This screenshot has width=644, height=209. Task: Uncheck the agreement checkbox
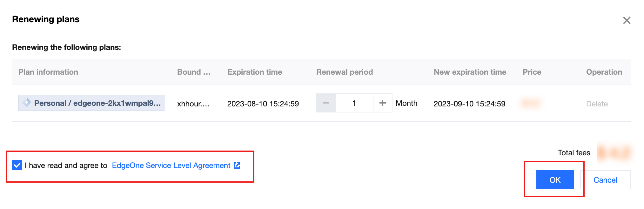pyautogui.click(x=17, y=165)
